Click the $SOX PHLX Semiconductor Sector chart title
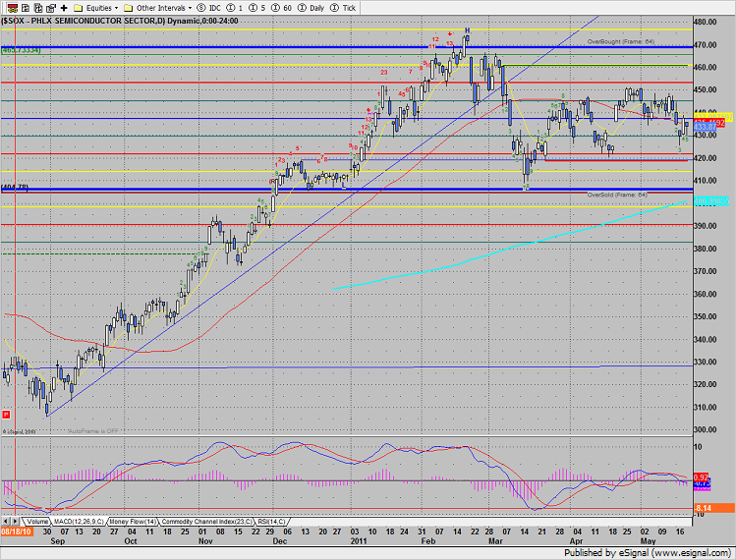 click(x=119, y=21)
